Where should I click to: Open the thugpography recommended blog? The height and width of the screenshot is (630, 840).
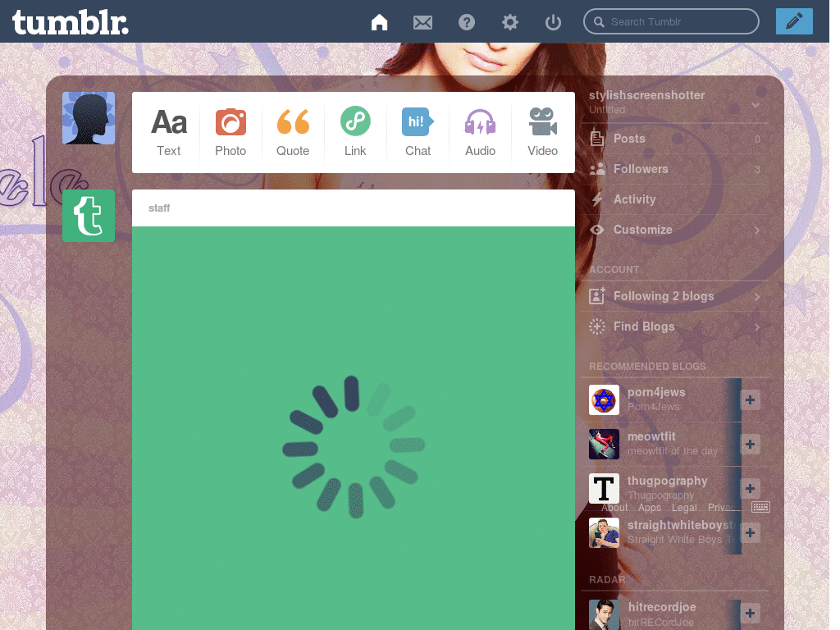[668, 481]
